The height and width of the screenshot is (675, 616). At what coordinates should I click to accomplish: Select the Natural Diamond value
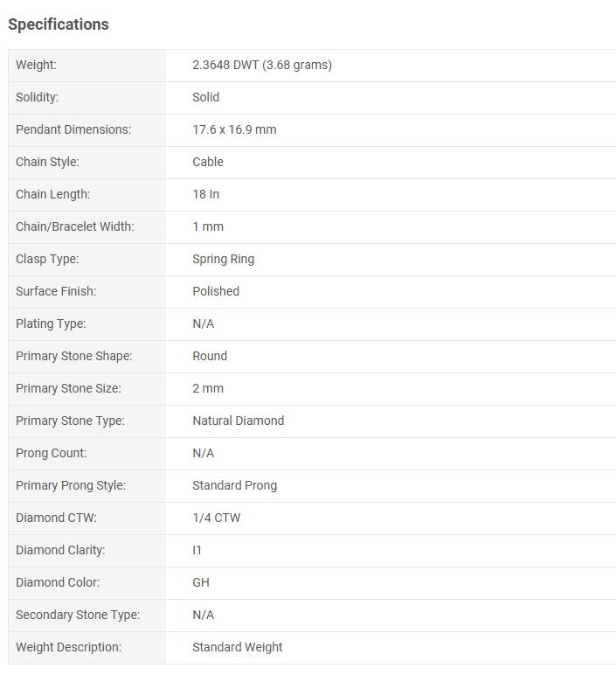[x=239, y=421]
